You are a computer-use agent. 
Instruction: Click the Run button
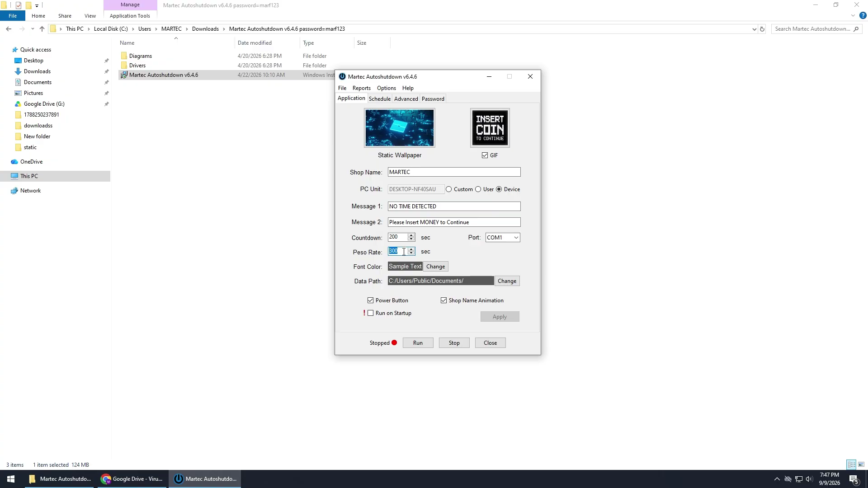tap(418, 343)
